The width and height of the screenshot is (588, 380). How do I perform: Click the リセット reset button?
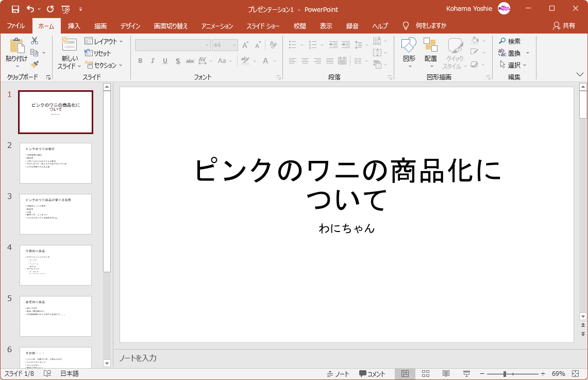coord(98,53)
